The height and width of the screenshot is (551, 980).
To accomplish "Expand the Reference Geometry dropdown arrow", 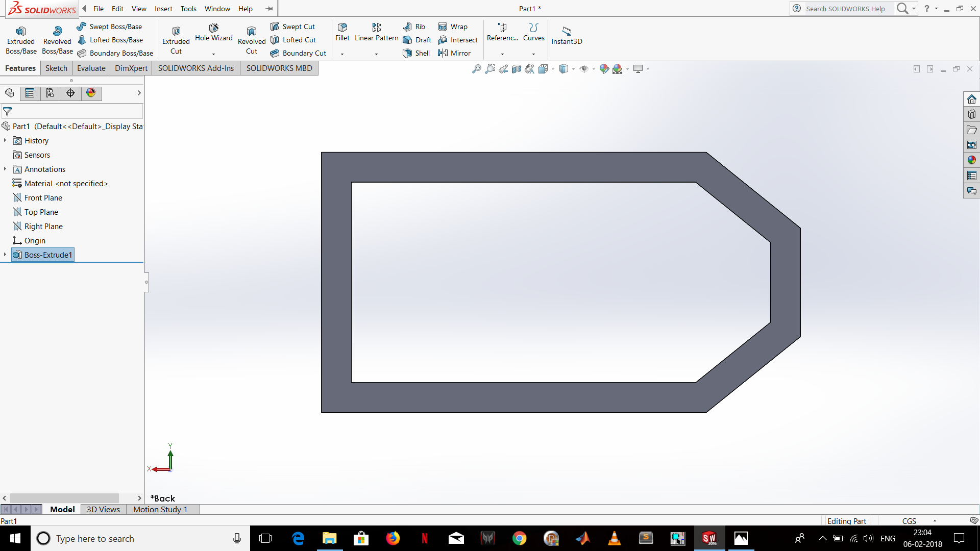I will tap(502, 54).
